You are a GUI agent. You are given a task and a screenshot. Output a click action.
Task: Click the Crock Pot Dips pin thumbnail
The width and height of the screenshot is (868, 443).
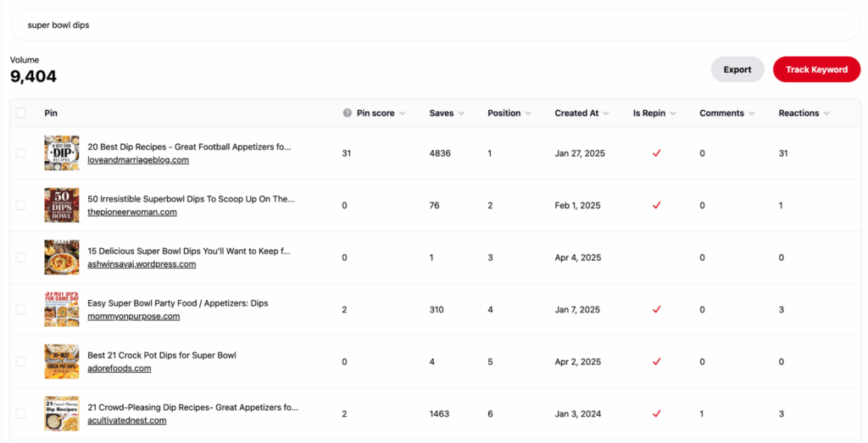tap(61, 362)
